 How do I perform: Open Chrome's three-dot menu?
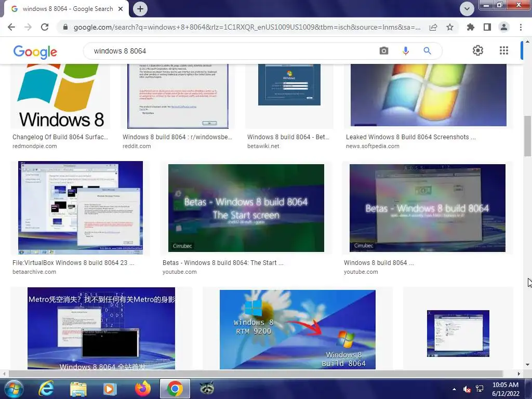click(521, 27)
